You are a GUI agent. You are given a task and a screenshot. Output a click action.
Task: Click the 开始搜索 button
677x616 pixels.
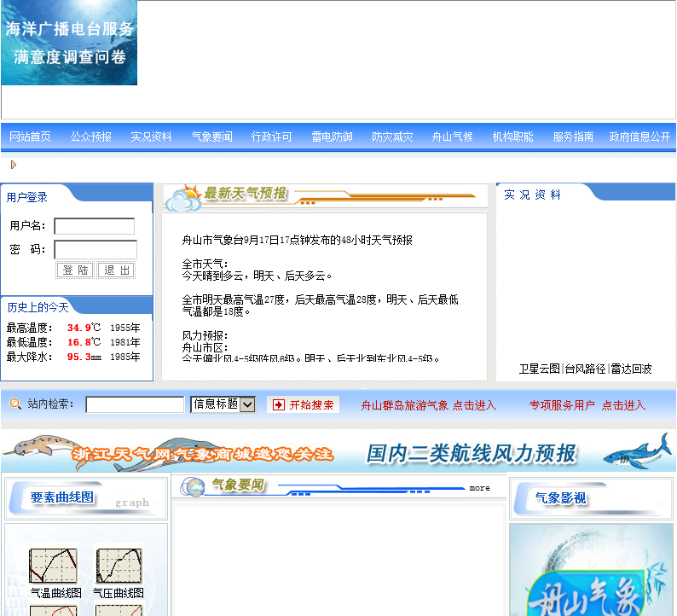pos(303,404)
